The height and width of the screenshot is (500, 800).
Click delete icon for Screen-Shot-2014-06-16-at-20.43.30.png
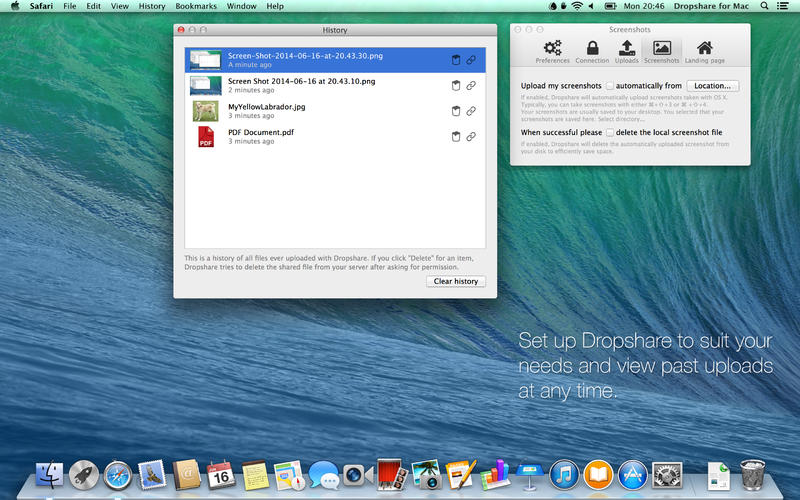[456, 60]
